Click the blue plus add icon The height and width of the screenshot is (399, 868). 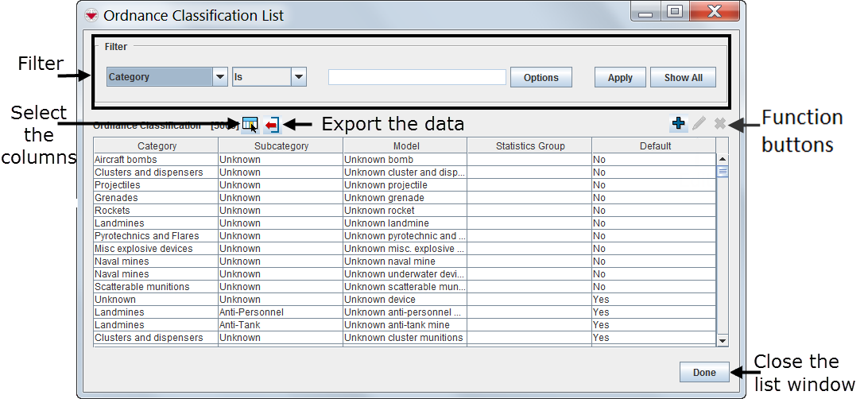678,123
